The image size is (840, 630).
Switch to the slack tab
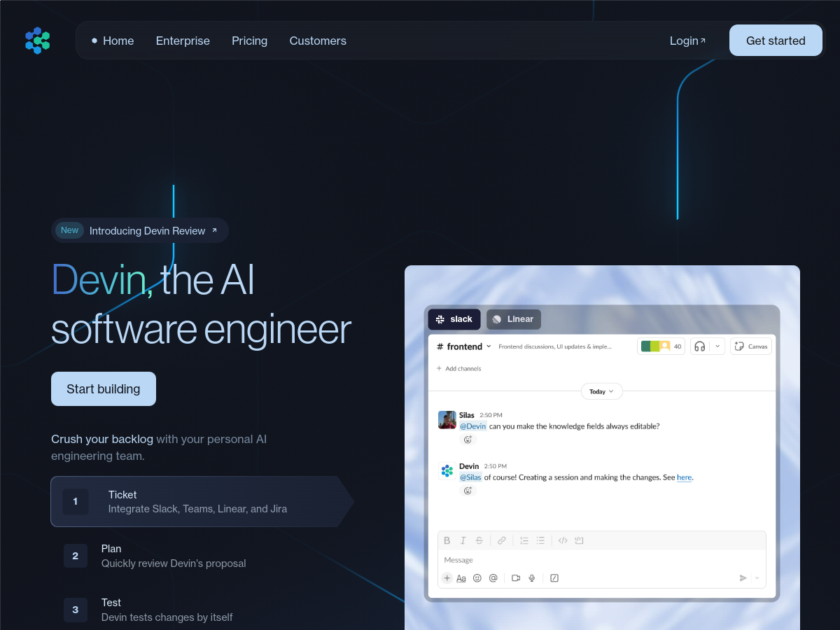click(x=454, y=319)
